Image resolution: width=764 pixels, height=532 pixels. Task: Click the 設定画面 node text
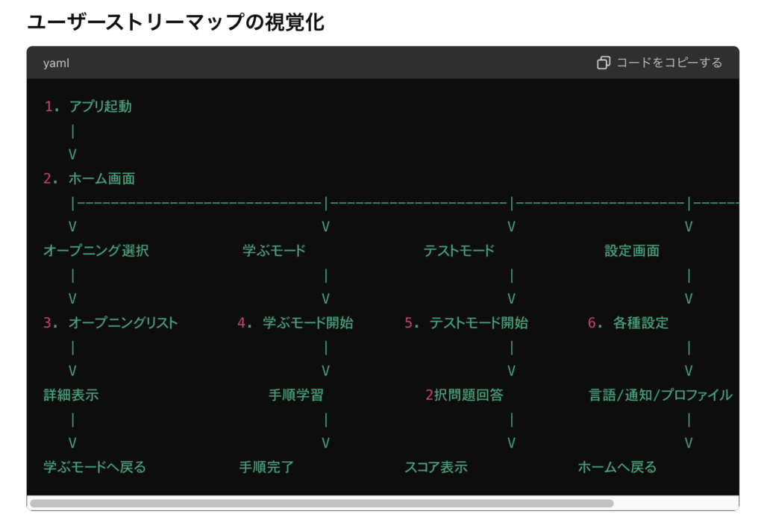[x=632, y=251]
